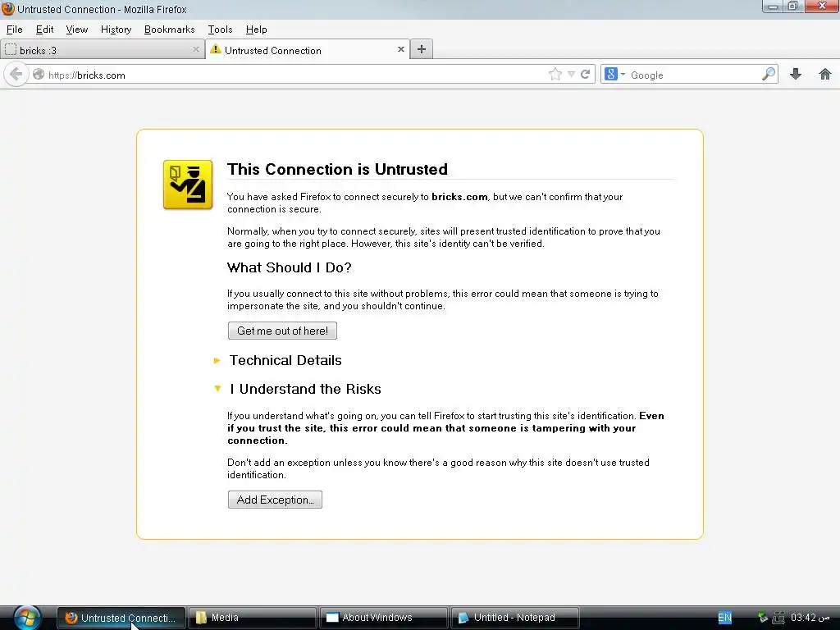
Task: Close the bricks :3 tab
Action: tap(196, 49)
